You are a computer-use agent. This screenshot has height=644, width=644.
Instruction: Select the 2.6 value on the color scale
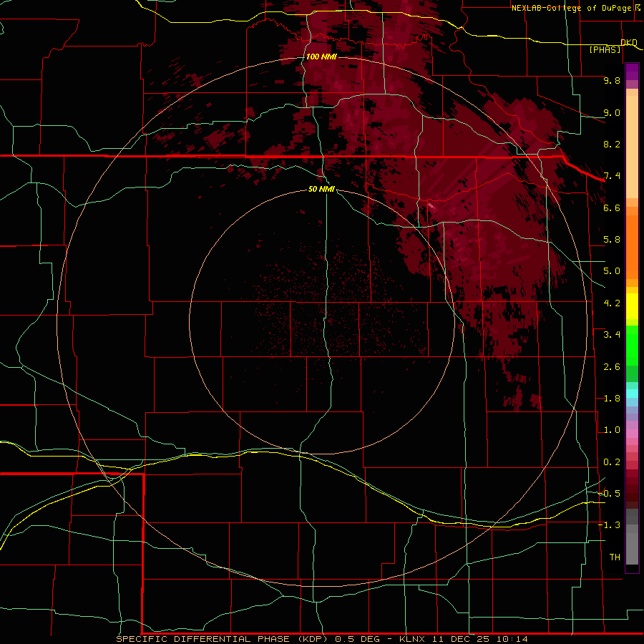[x=612, y=367]
